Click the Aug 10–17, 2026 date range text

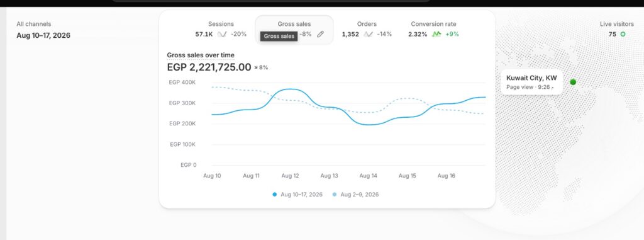click(x=43, y=35)
